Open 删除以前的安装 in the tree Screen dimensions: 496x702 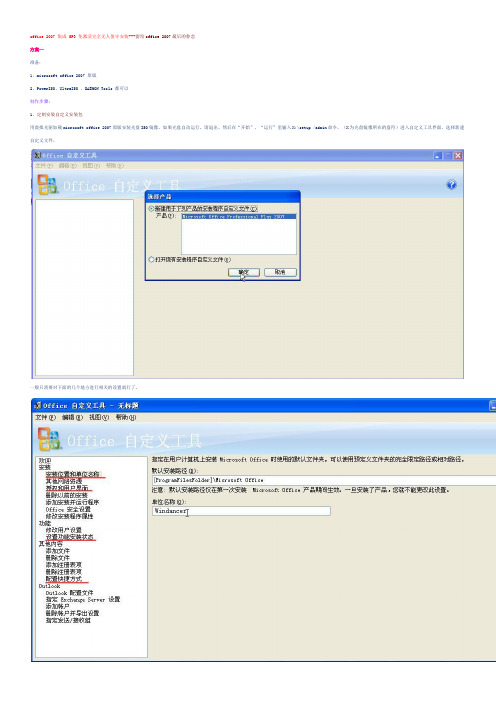pos(67,495)
